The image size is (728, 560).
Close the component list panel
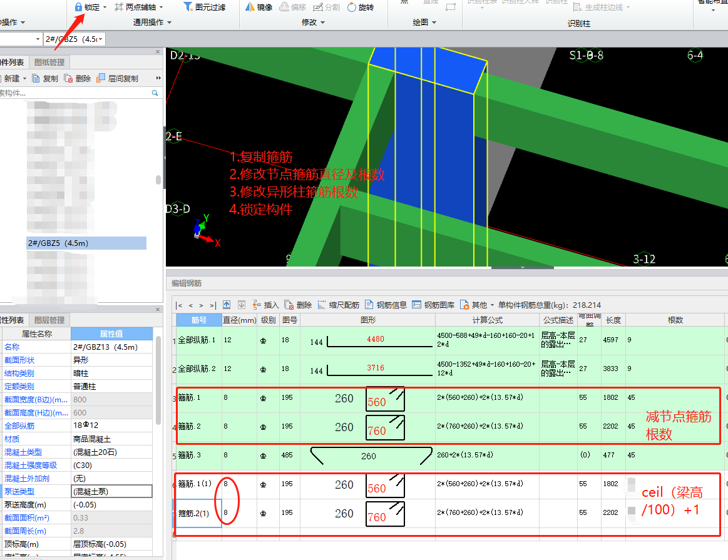pyautogui.click(x=158, y=51)
